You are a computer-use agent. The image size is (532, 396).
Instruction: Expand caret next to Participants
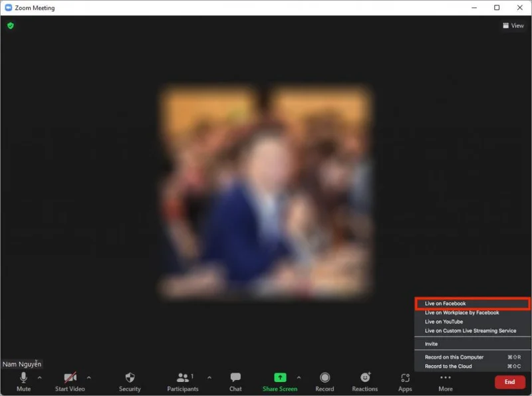(209, 377)
